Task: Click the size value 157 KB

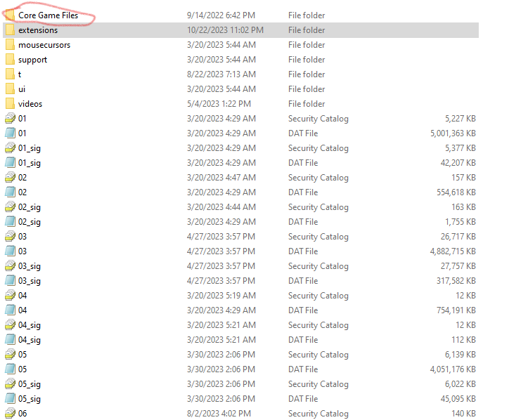Action: click(x=463, y=178)
